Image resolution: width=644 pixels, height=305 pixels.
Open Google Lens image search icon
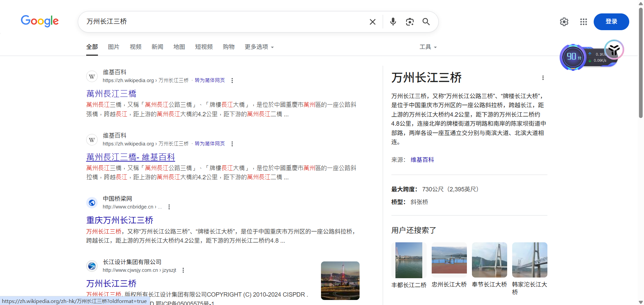click(410, 21)
